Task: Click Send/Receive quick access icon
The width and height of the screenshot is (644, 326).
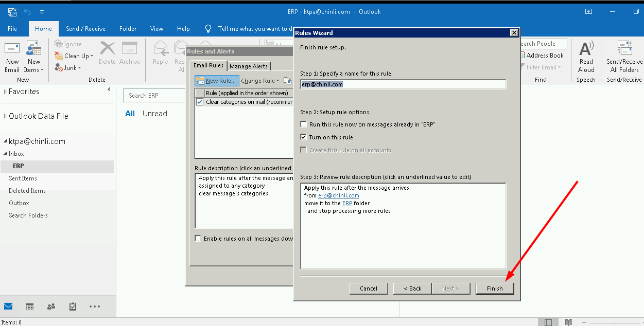Action: point(12,11)
